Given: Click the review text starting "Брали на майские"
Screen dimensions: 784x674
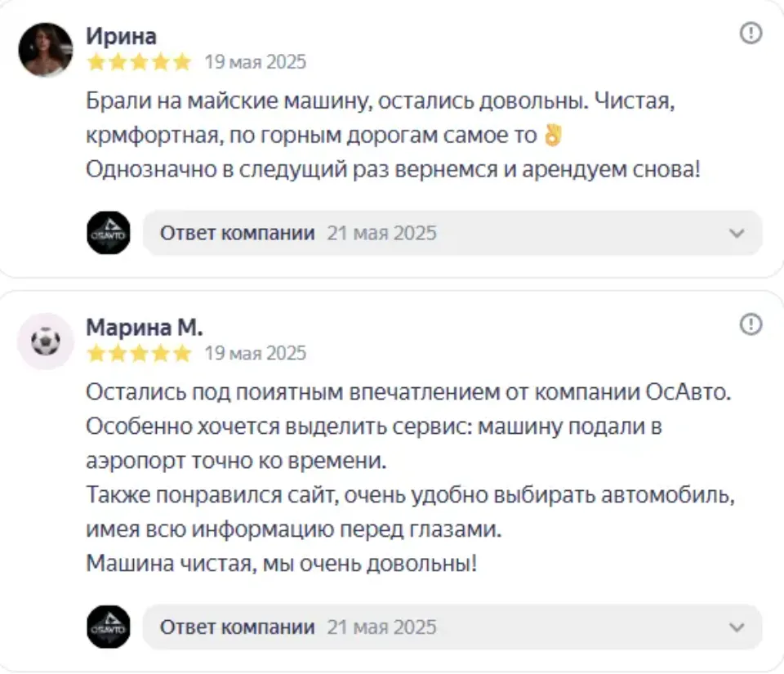Looking at the screenshot, I should (382, 103).
